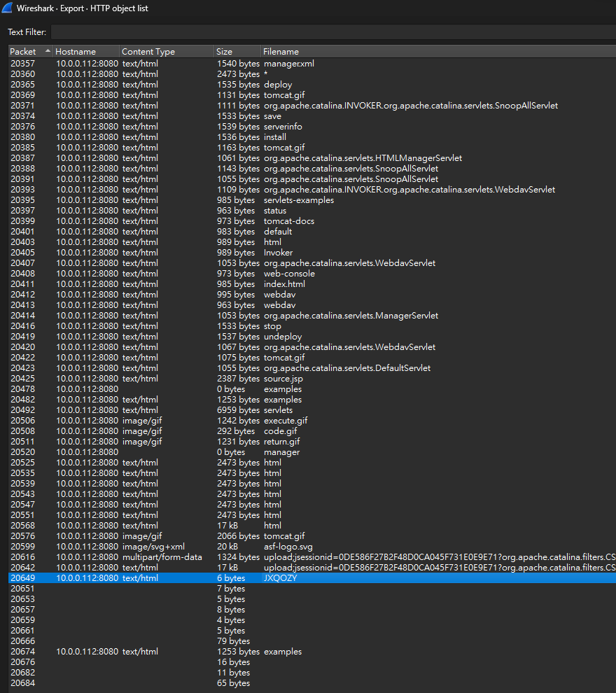Image resolution: width=616 pixels, height=693 pixels.
Task: Select the install row
Action: point(312,137)
